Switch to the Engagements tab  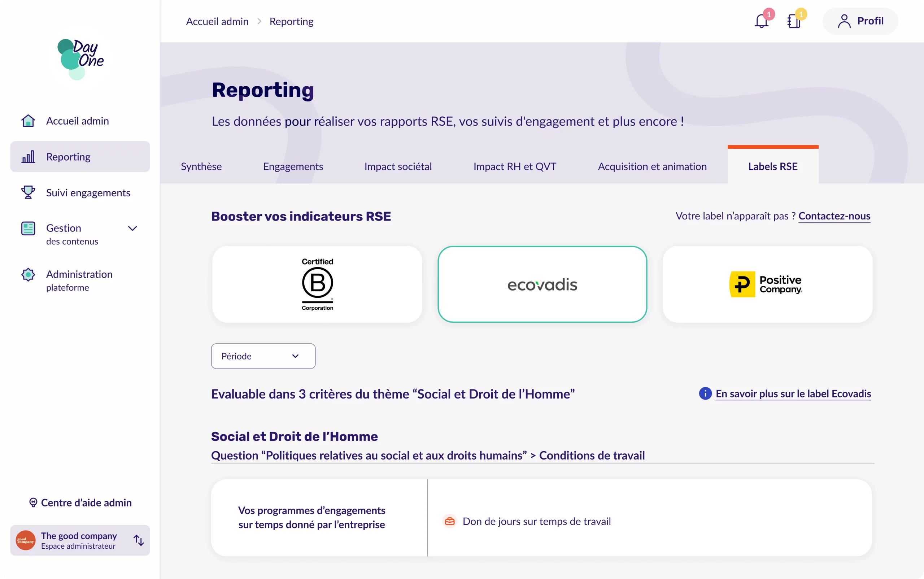[293, 166]
